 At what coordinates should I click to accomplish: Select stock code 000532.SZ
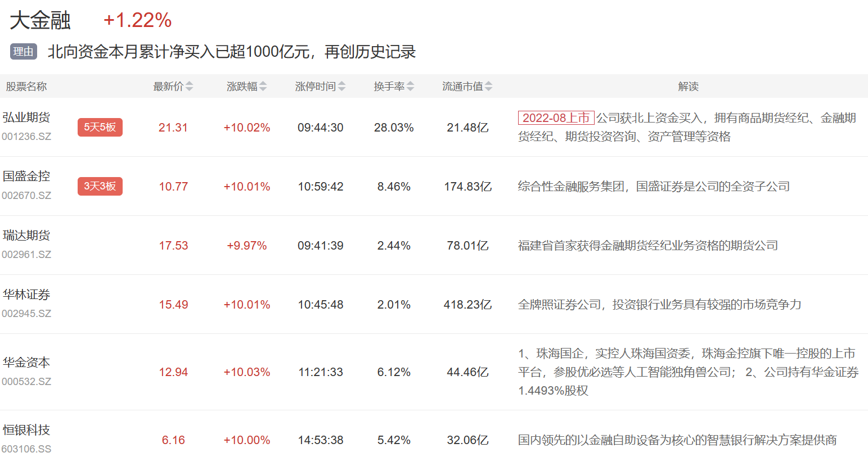26,382
